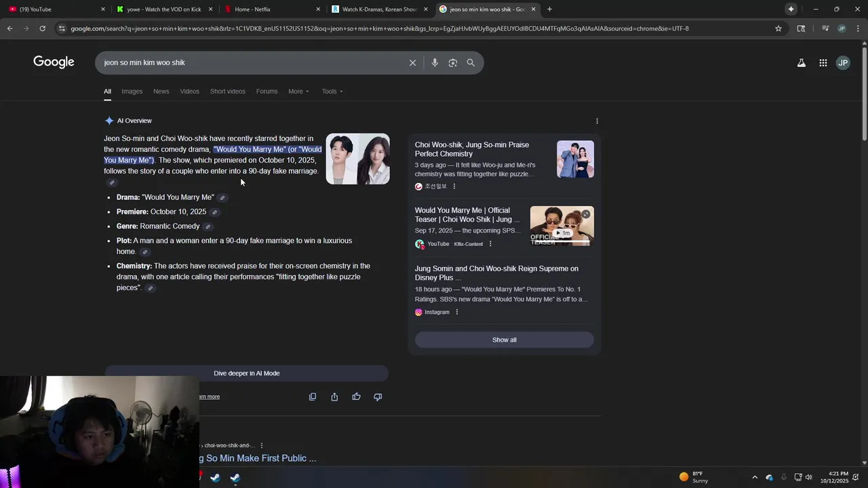This screenshot has height=488, width=868.
Task: Reload the current Google search page
Action: pyautogui.click(x=42, y=28)
